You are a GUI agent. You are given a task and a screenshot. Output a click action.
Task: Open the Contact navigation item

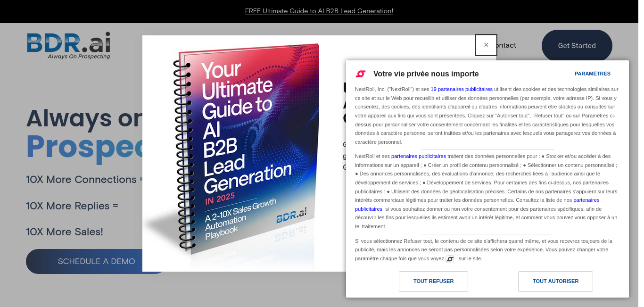coord(506,45)
